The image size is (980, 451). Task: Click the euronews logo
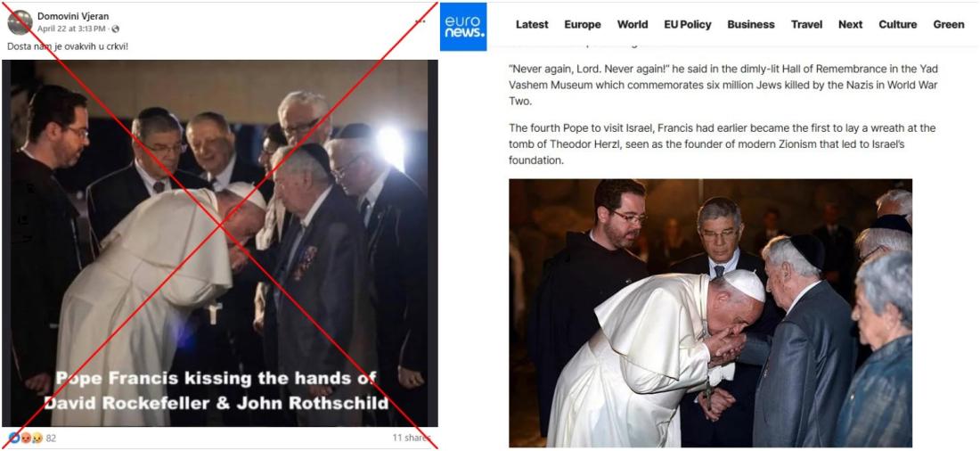point(463,26)
